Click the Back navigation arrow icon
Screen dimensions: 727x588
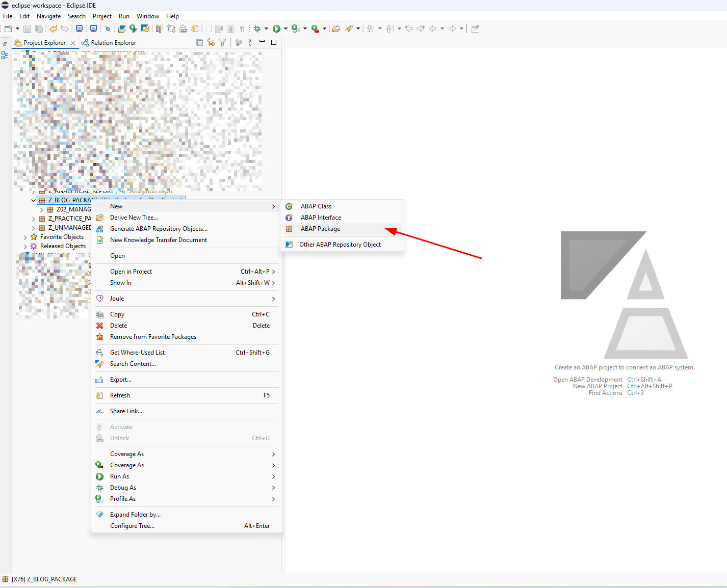point(433,29)
